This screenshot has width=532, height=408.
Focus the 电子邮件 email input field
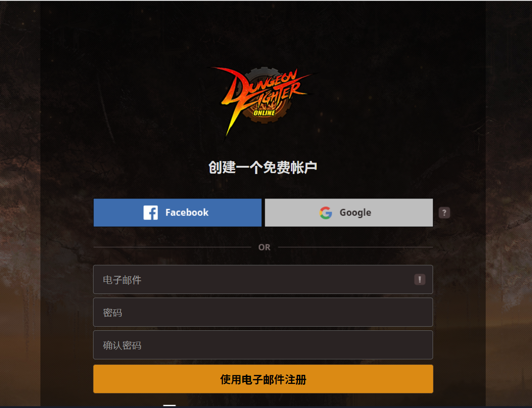263,279
